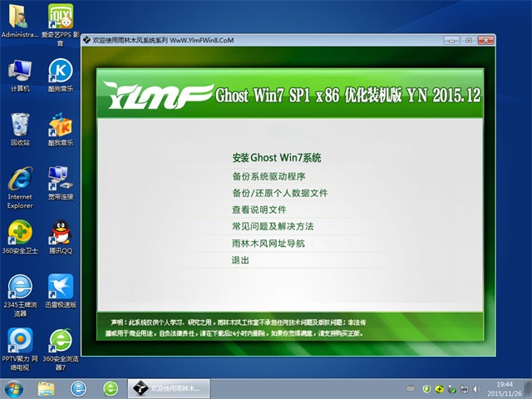This screenshot has width=532, height=399.
Task: Launch the green 360 browser taskbar icon
Action: (x=111, y=389)
